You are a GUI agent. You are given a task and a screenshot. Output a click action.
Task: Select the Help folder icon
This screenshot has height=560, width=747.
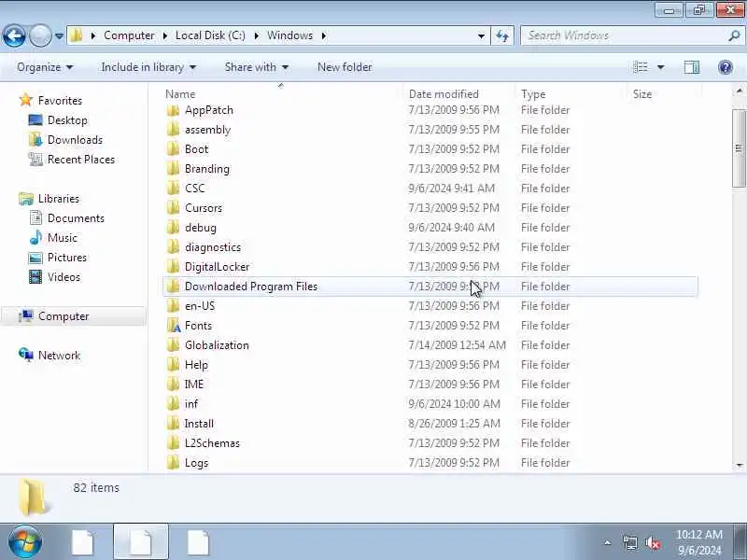click(174, 365)
